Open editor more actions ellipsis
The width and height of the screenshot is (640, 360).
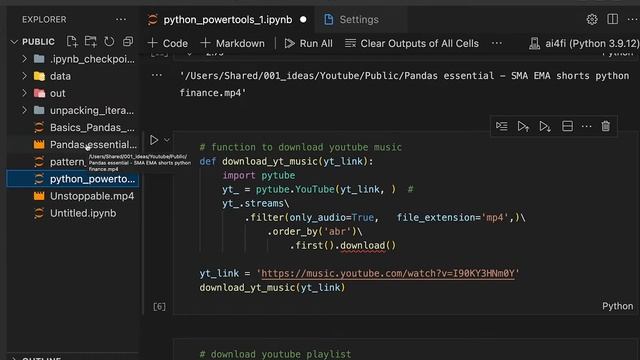tap(633, 19)
